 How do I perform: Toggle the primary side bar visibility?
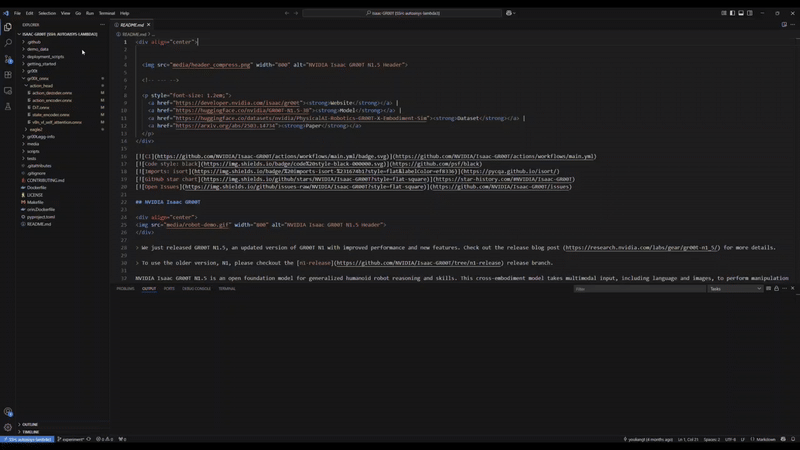[x=733, y=13]
